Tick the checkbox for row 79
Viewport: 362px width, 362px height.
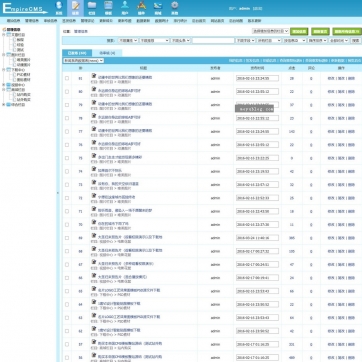click(67, 105)
